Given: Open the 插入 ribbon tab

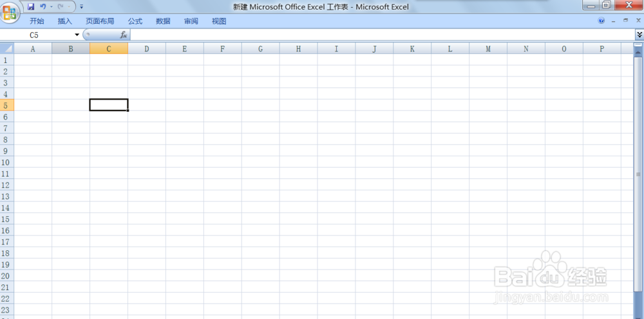Looking at the screenshot, I should point(65,21).
